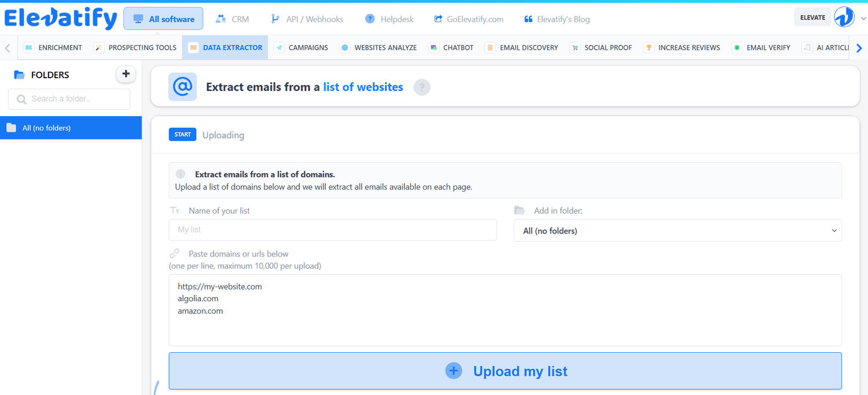Click in the paste domains textarea
Image resolution: width=868 pixels, height=395 pixels.
tap(505, 310)
